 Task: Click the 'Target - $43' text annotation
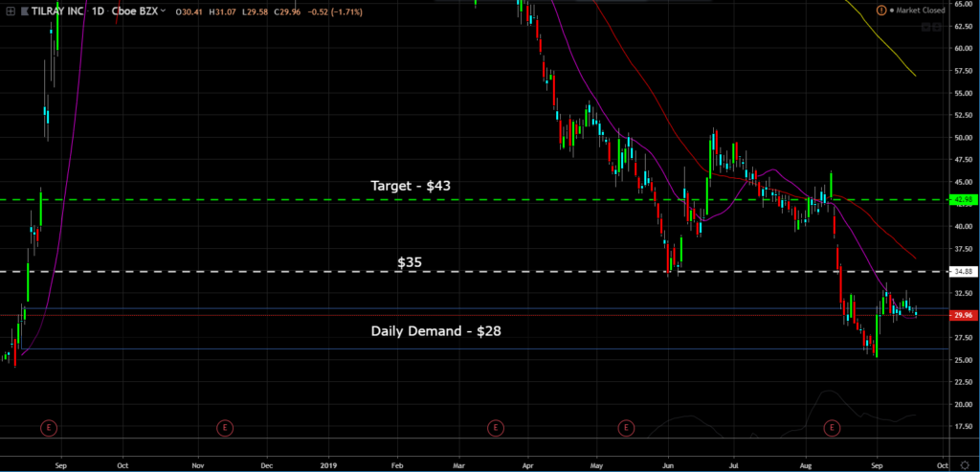click(x=411, y=186)
